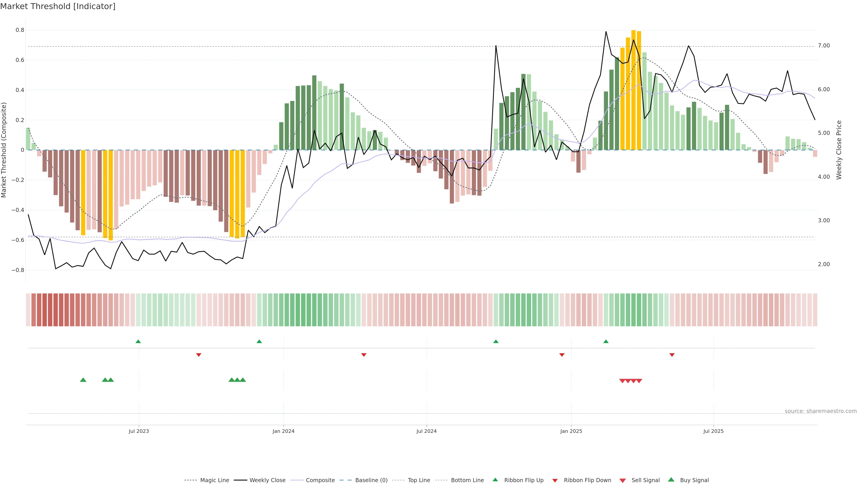
Task: Click the Weekly Close Price axis title
Action: click(x=839, y=150)
